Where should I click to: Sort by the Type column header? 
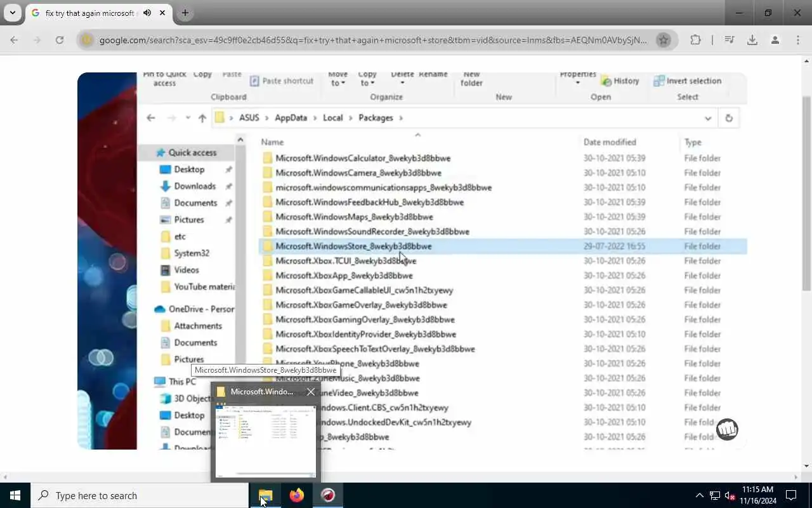point(693,142)
